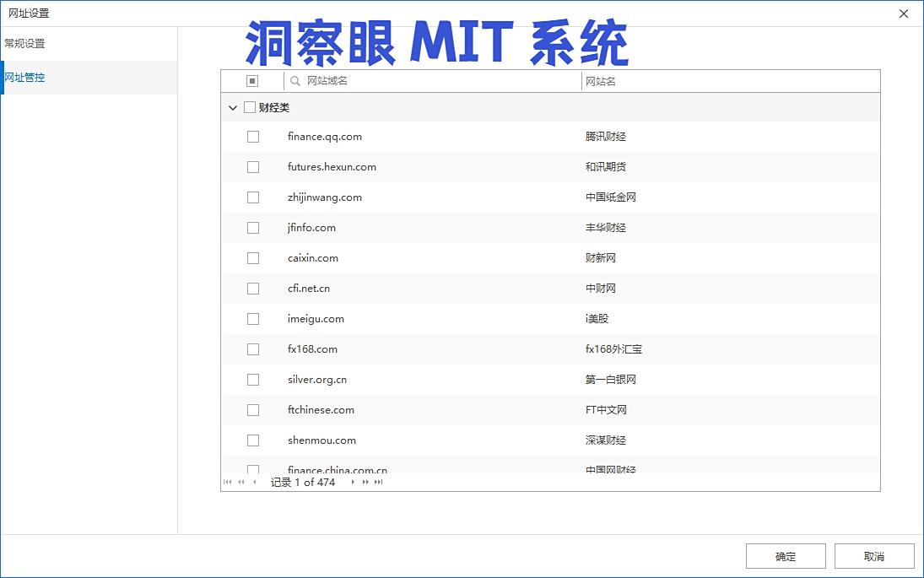Confirm with the 确定 button
924x578 pixels.
[786, 556]
